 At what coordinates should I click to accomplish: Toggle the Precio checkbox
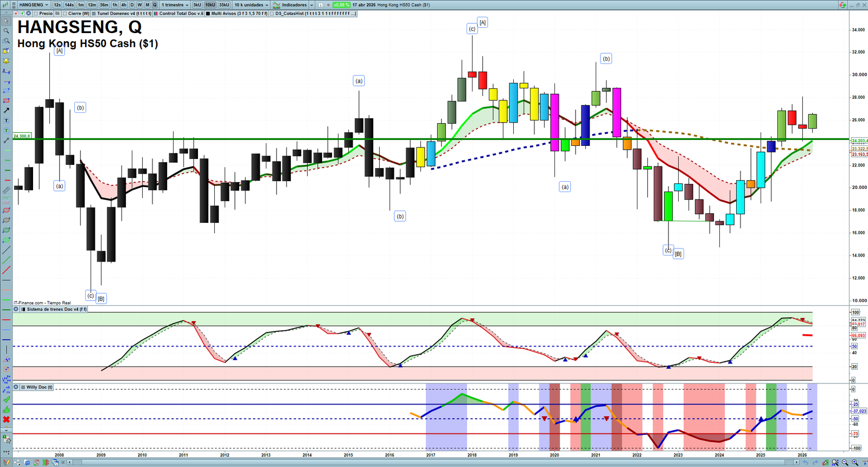click(36, 14)
